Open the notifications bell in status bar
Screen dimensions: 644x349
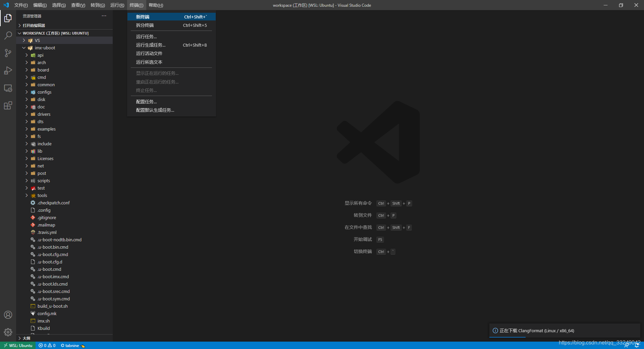pos(637,345)
